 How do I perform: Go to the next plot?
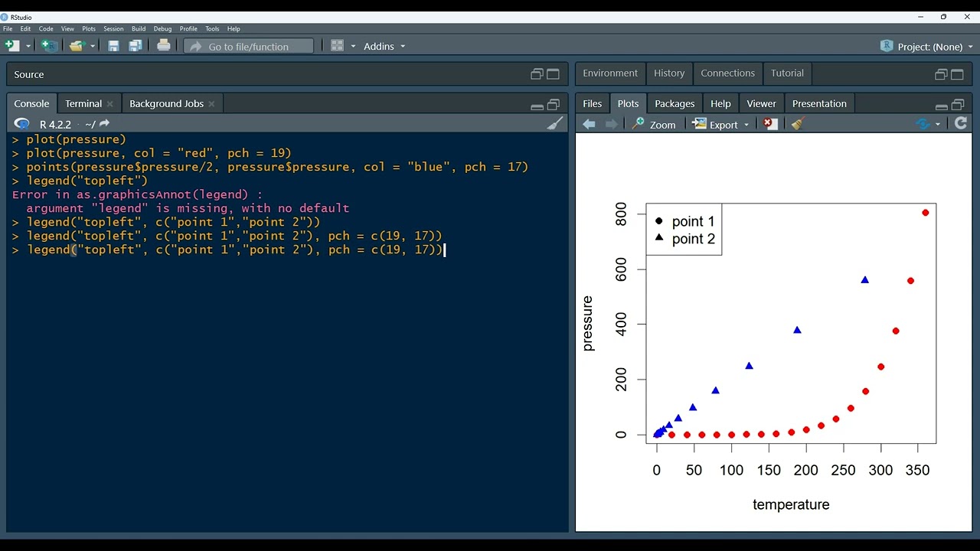[x=611, y=124]
